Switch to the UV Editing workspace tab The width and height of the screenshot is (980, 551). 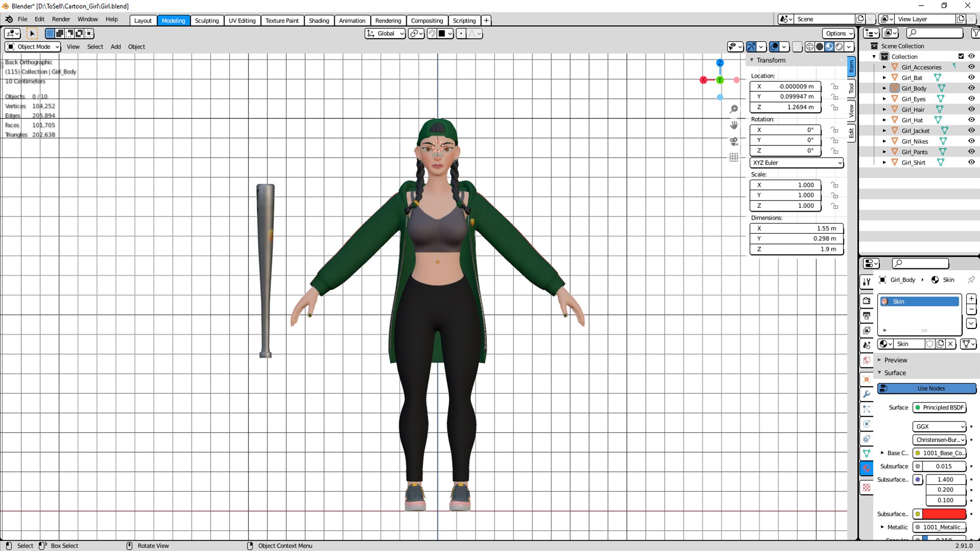coord(242,20)
